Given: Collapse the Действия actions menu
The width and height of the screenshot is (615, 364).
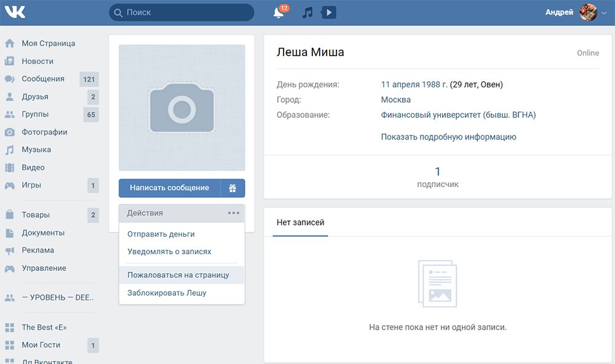Looking at the screenshot, I should (x=181, y=213).
